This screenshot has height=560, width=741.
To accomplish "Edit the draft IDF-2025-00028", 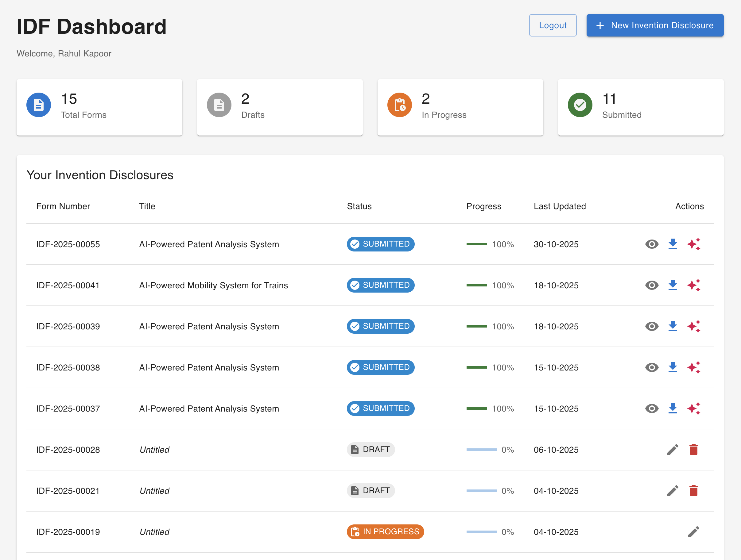I will (673, 450).
